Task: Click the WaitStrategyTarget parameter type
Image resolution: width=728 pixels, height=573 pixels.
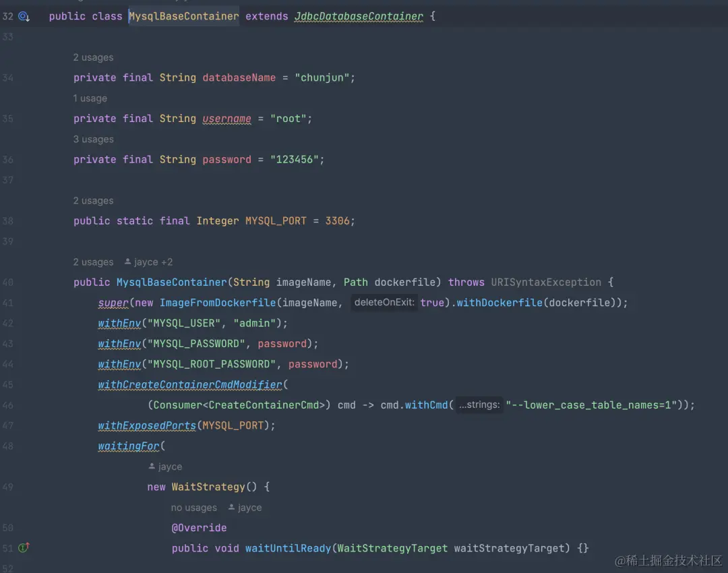Action: pos(392,548)
